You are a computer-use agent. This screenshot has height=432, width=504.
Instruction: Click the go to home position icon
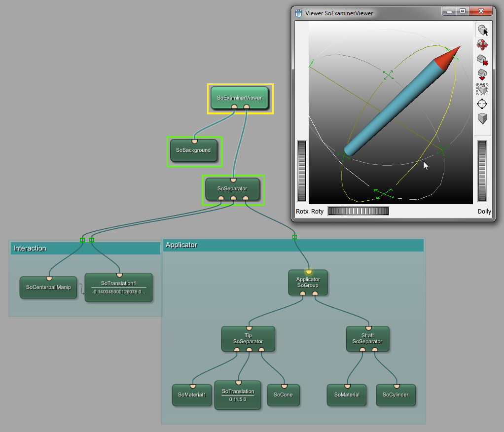point(482,60)
